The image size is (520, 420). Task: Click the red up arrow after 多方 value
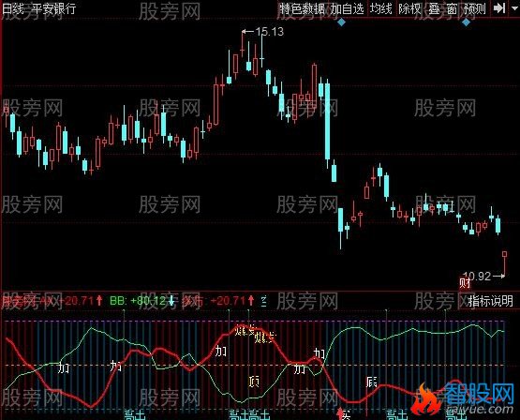pyautogui.click(x=251, y=301)
